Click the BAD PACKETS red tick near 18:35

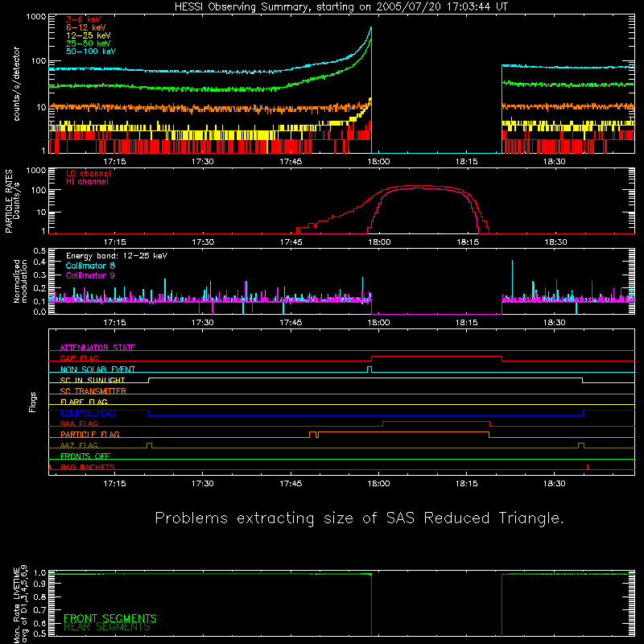click(588, 467)
